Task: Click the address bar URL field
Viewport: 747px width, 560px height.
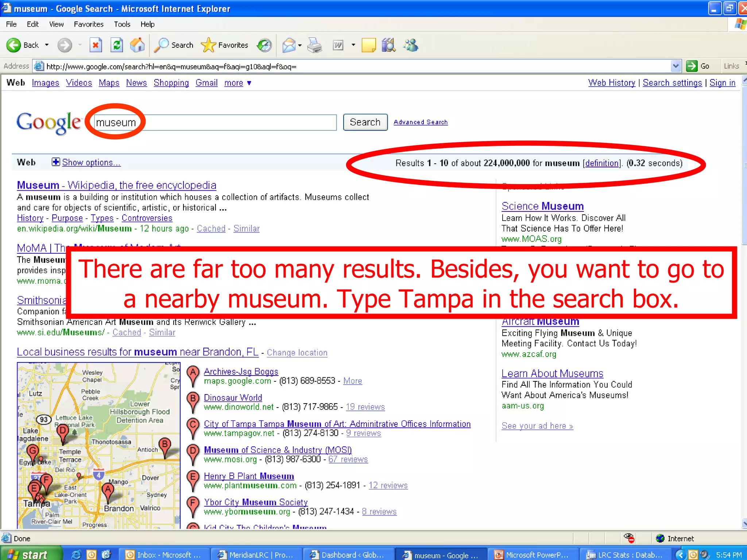Action: (x=357, y=66)
